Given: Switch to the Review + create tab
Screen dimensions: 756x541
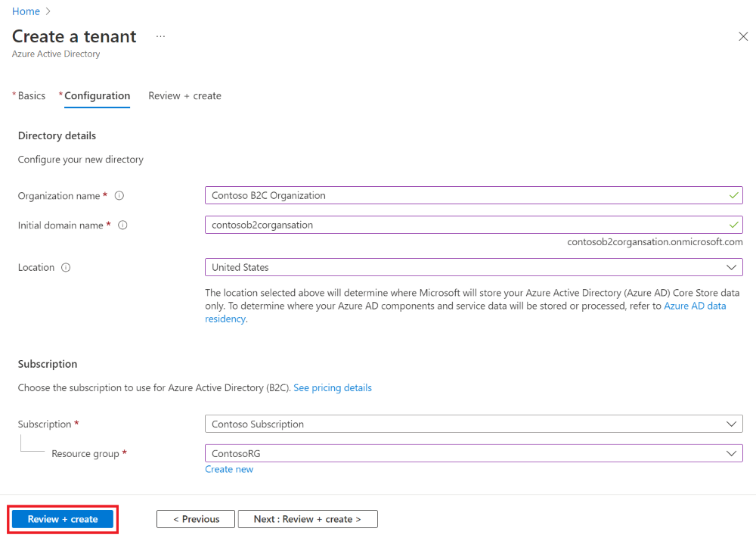Looking at the screenshot, I should click(184, 95).
